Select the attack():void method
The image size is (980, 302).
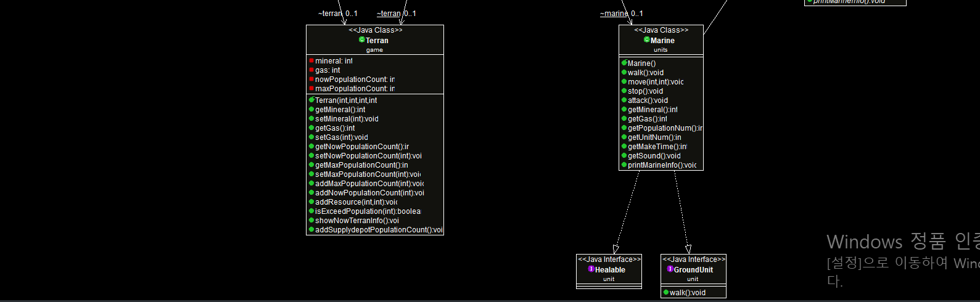(648, 100)
